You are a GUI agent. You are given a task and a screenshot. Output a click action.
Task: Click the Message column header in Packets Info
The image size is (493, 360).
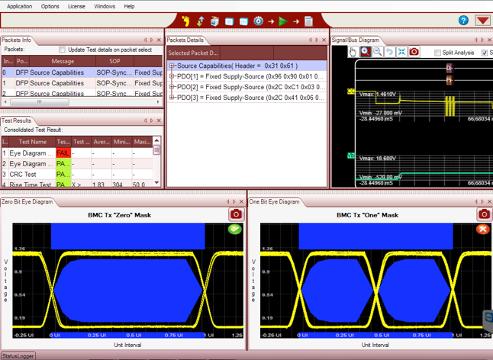(x=63, y=61)
